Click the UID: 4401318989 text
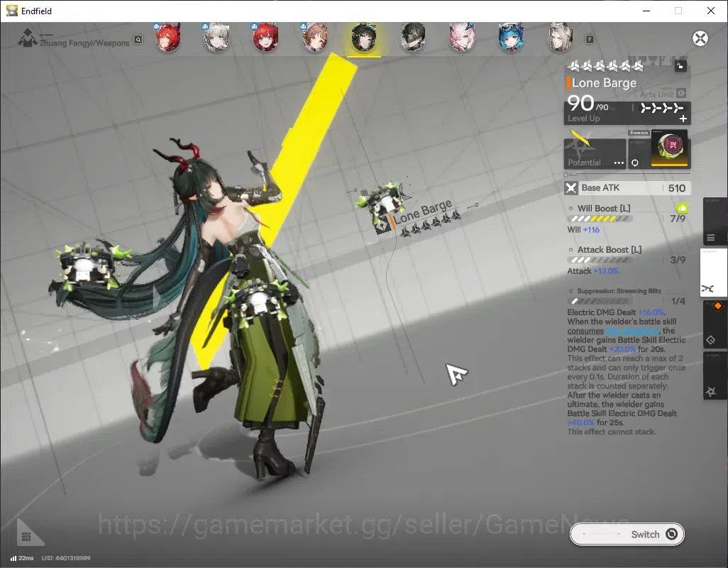Image resolution: width=728 pixels, height=568 pixels. coord(66,558)
